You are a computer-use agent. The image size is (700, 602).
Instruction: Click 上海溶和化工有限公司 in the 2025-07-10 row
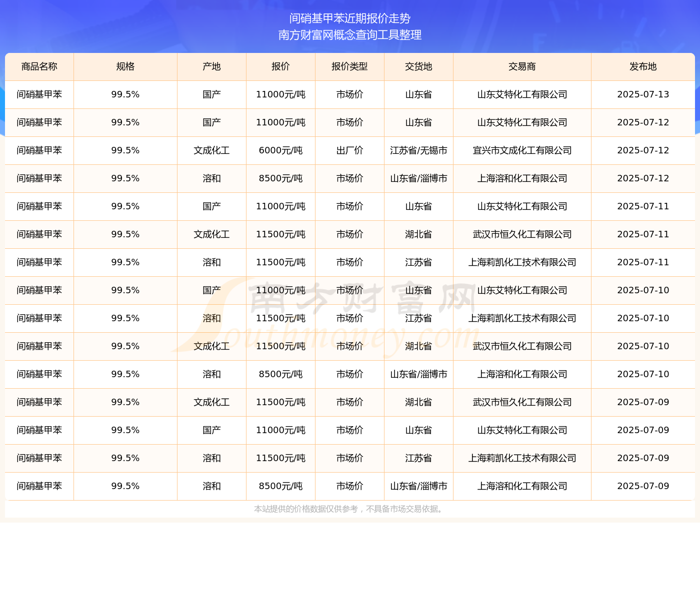(x=522, y=374)
